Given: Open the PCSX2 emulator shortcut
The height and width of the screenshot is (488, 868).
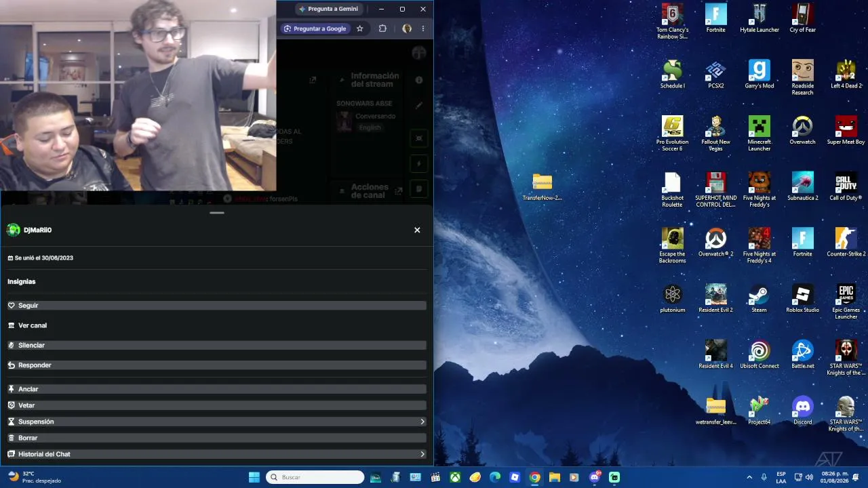Looking at the screenshot, I should click(x=715, y=75).
